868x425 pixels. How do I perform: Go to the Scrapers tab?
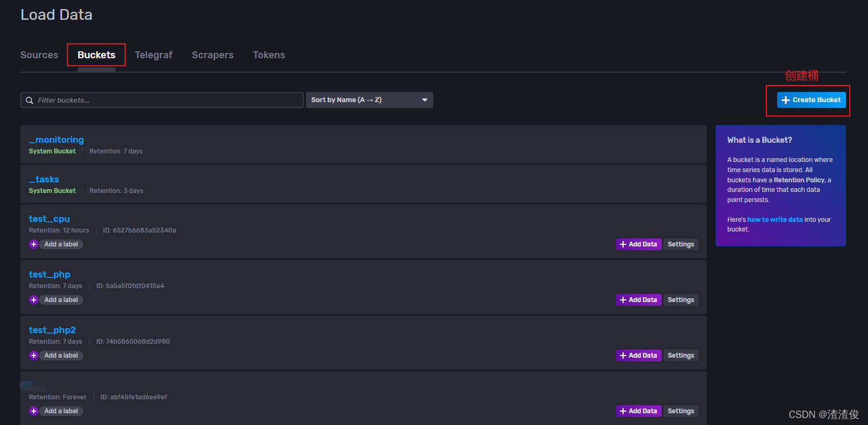213,55
